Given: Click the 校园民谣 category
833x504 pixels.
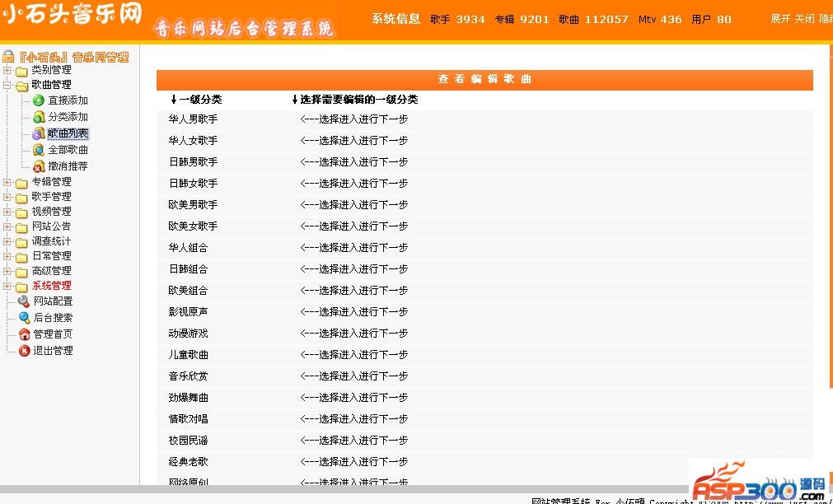Looking at the screenshot, I should tap(188, 441).
